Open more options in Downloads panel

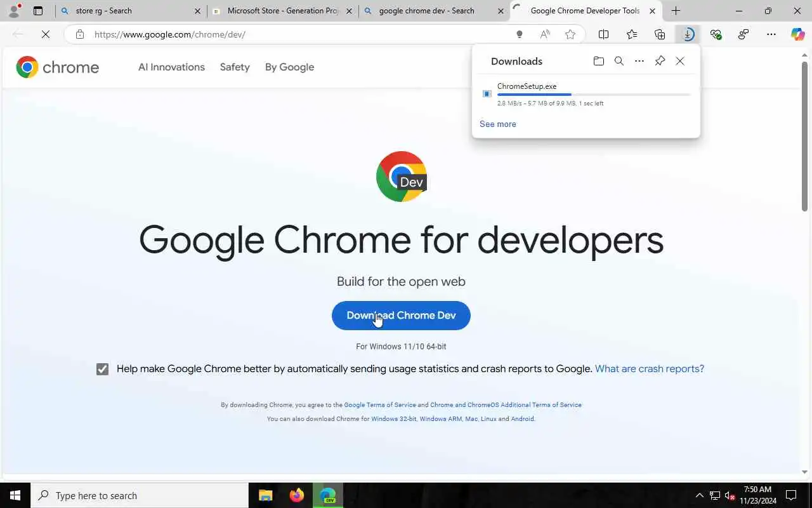tap(639, 61)
